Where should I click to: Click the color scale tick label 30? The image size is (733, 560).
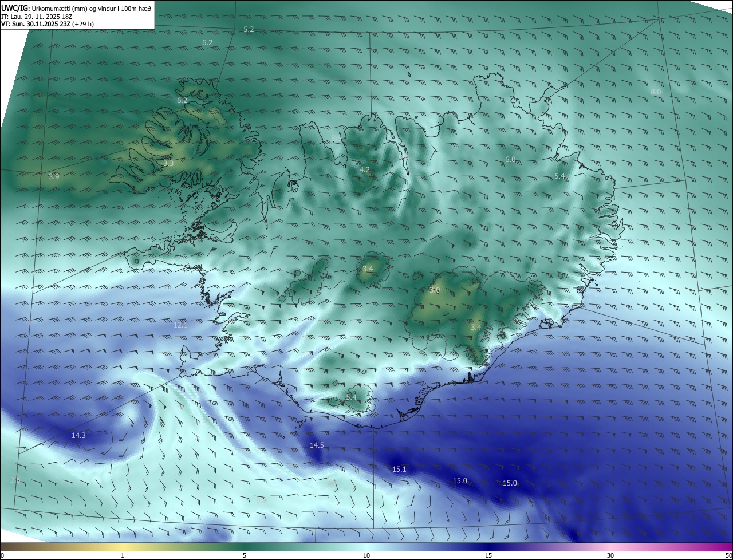[x=610, y=555]
